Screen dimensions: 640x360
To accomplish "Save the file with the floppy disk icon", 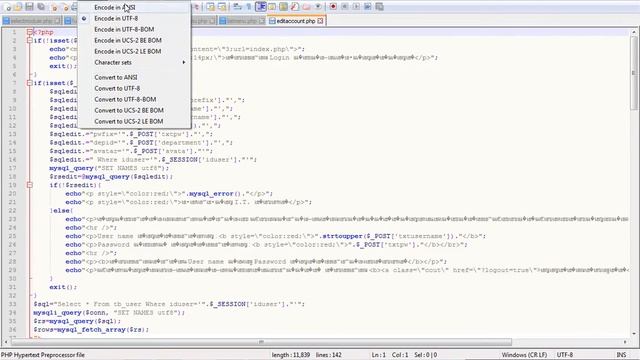I will pos(29,7).
